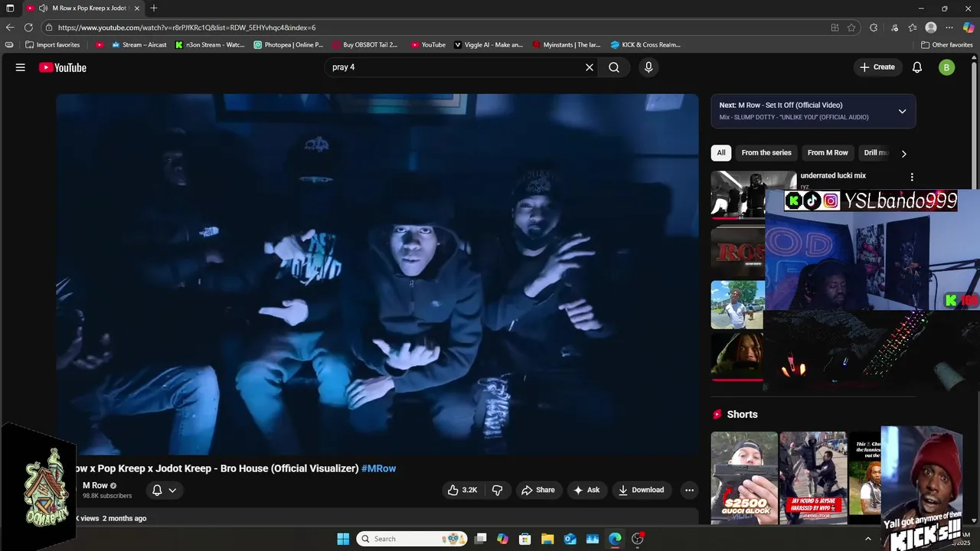980x551 pixels.
Task: Click the Create button
Action: click(x=877, y=67)
